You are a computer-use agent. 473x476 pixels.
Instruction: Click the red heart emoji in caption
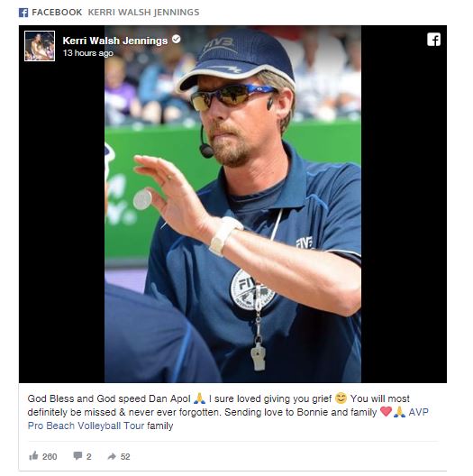pyautogui.click(x=386, y=412)
